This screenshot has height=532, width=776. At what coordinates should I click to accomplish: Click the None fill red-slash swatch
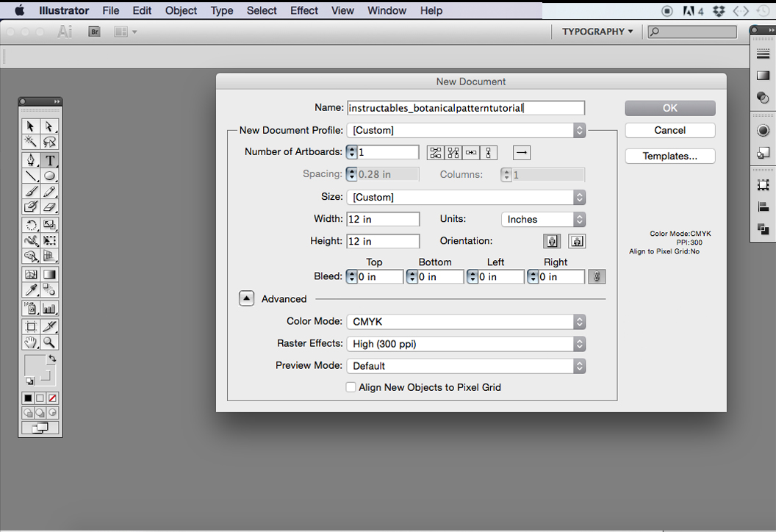[x=52, y=398]
